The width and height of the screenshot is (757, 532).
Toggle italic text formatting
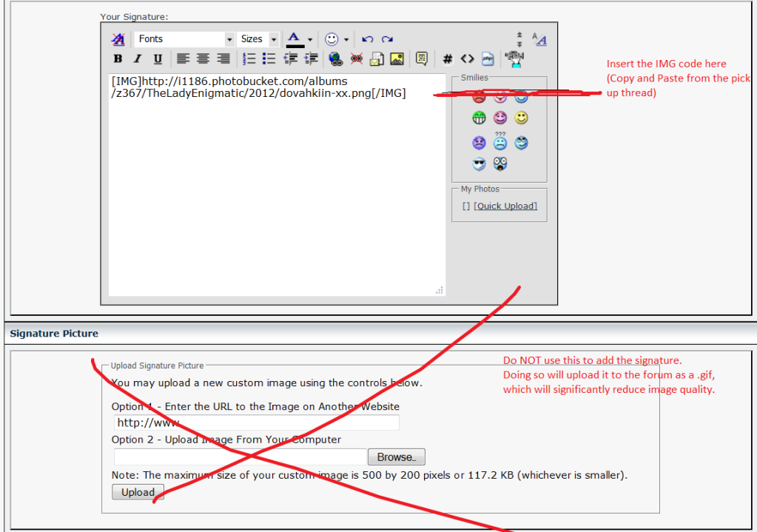click(x=138, y=58)
